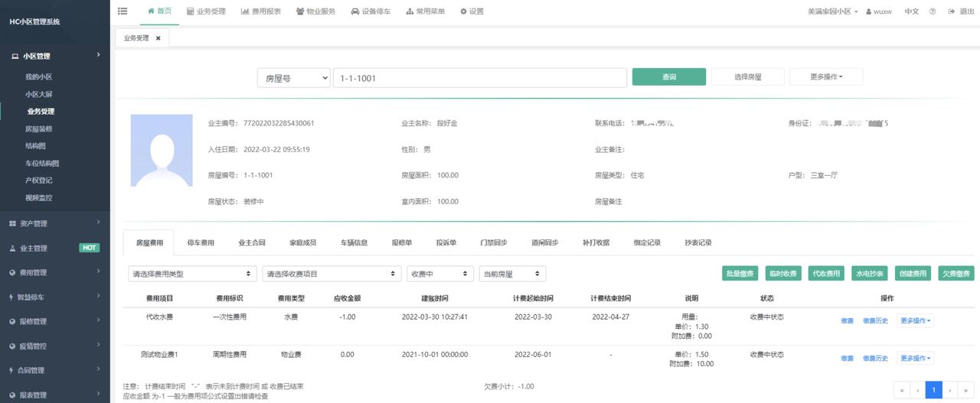Open 常用菜单 top menu
Screen dimensions: 980x403
point(425,11)
